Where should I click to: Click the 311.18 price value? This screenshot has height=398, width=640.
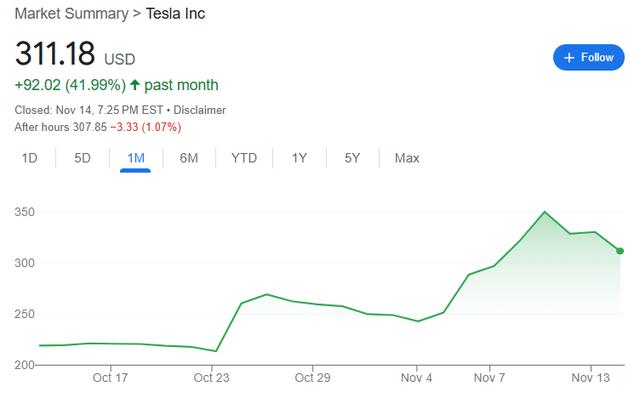coord(55,53)
